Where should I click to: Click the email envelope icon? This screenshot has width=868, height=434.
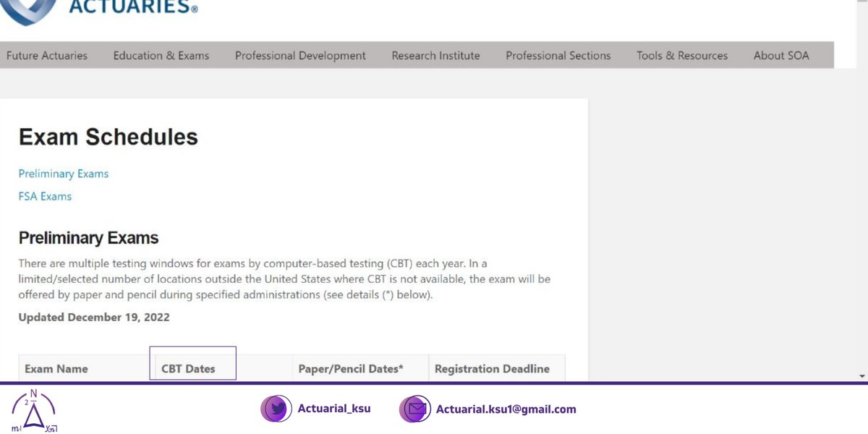coord(415,409)
